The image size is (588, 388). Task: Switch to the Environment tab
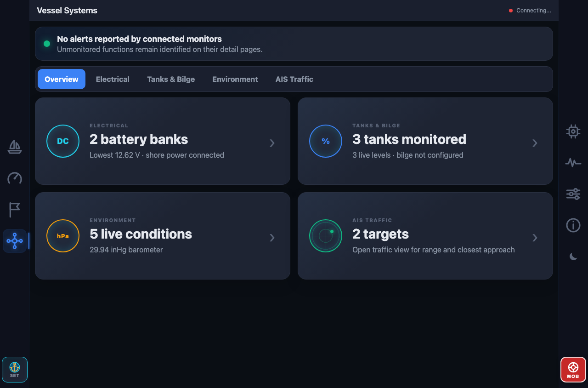[x=235, y=79]
